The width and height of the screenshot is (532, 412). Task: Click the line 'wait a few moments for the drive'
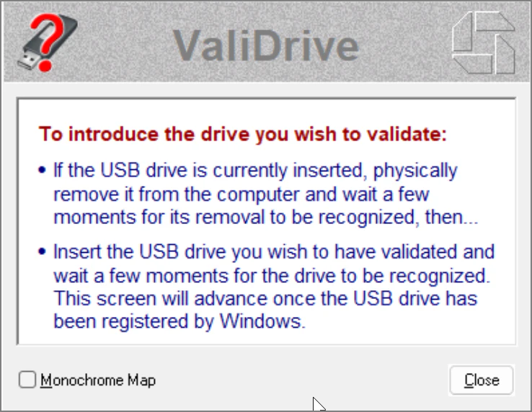tap(272, 276)
